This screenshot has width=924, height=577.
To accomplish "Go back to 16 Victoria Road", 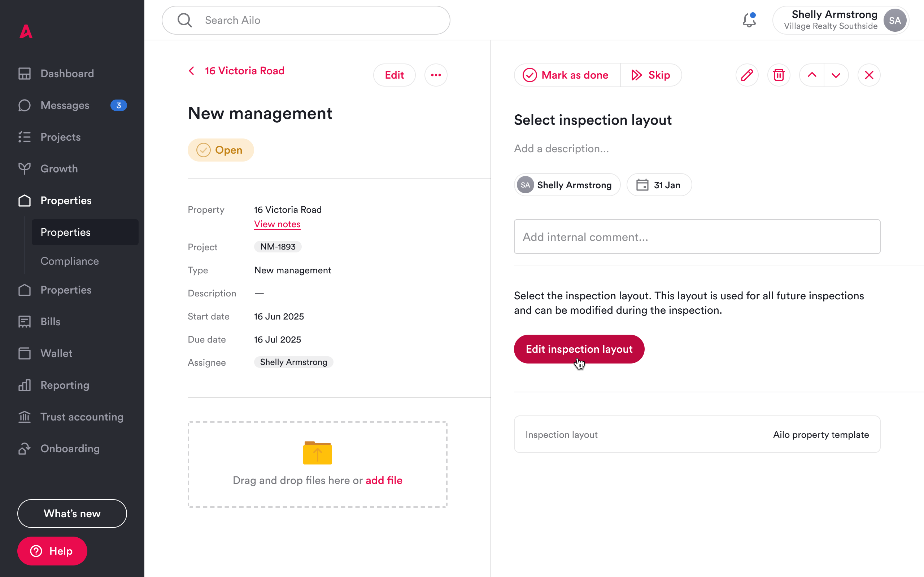I will (x=237, y=71).
